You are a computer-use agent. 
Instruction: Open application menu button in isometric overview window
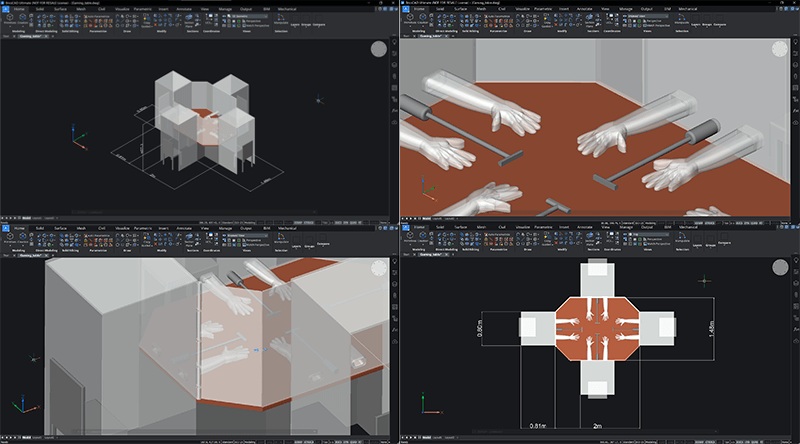pyautogui.click(x=6, y=9)
